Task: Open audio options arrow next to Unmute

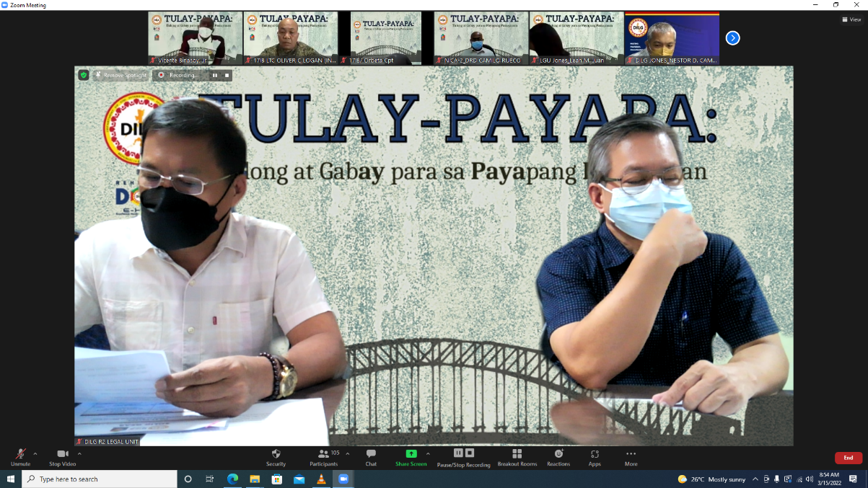Action: click(x=35, y=453)
